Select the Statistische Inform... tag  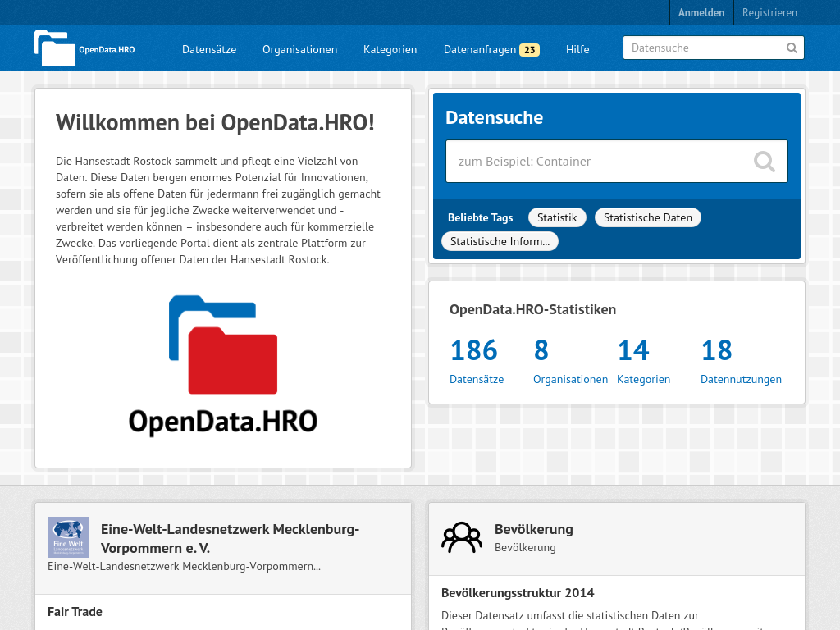pyautogui.click(x=500, y=241)
